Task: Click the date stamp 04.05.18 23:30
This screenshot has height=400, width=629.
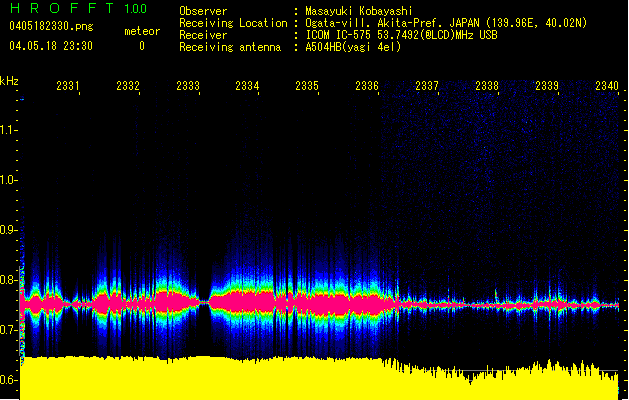Action: (x=51, y=46)
